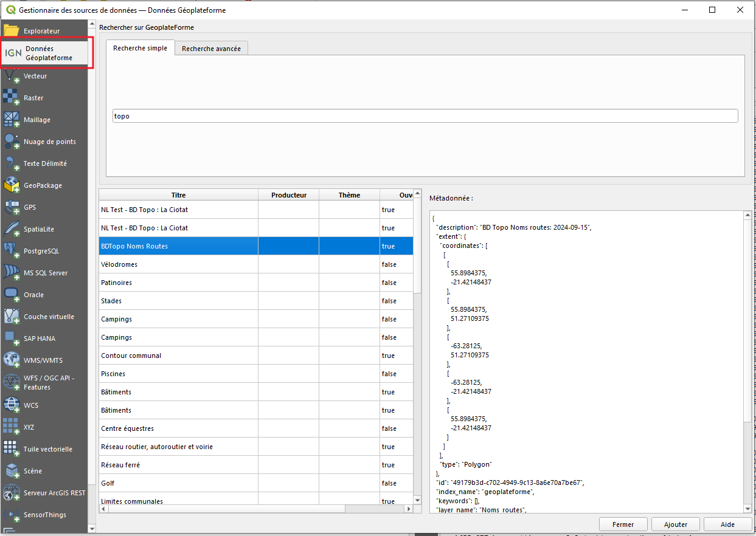Click the sidebar list scroll-down arrow
Image resolution: width=756 pixels, height=536 pixels.
pos(92,529)
